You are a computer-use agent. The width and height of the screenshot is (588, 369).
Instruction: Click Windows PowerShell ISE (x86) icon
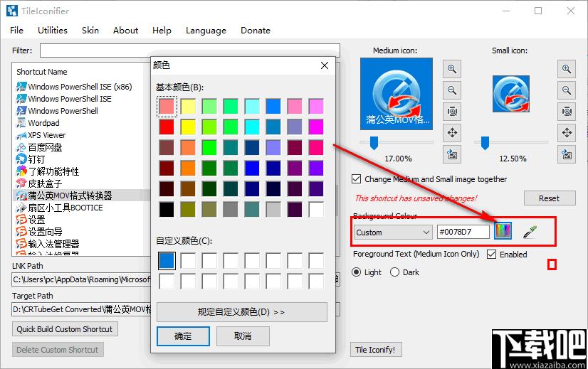21,87
